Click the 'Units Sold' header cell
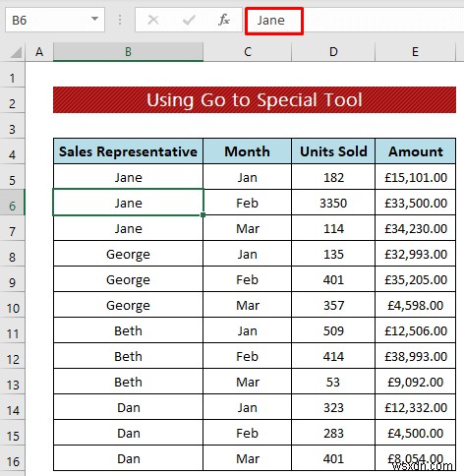 333,151
